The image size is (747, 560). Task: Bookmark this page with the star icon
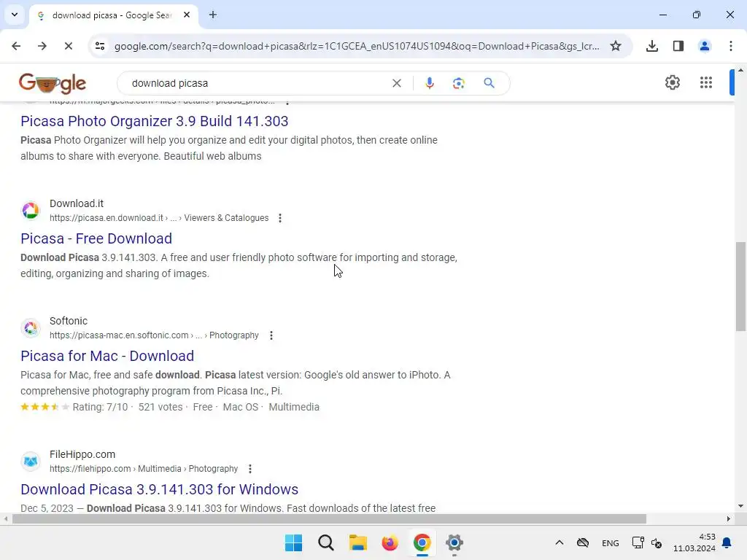(616, 46)
